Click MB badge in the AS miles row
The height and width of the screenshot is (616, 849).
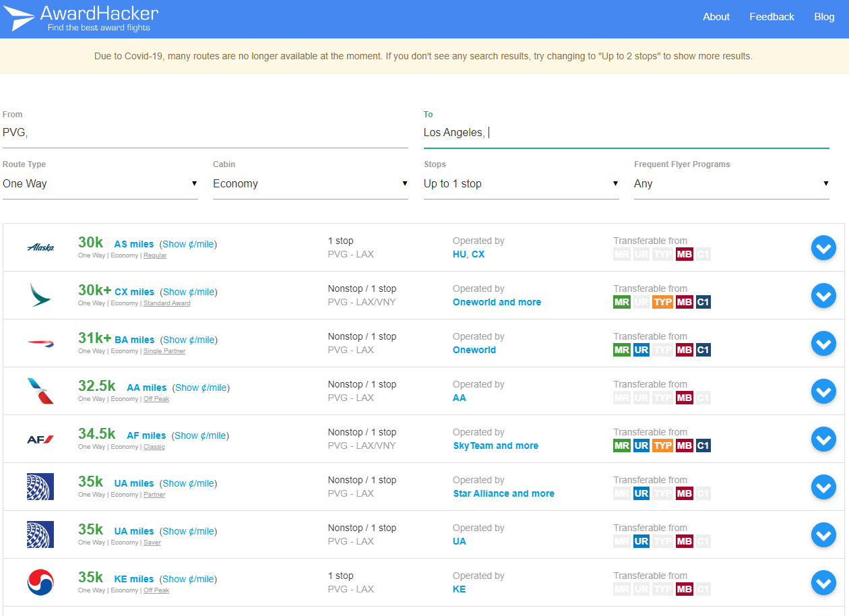pos(684,254)
